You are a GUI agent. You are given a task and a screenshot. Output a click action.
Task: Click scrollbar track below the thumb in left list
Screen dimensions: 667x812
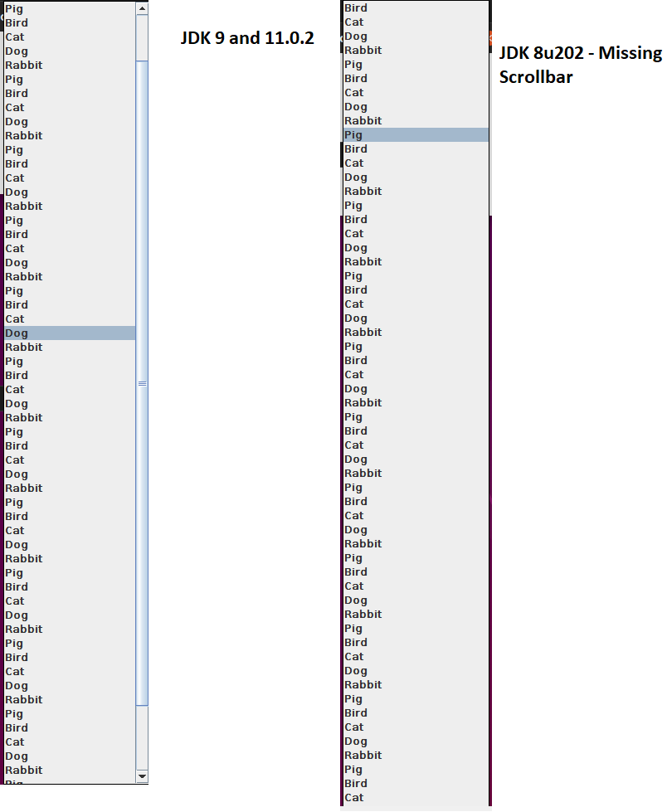coord(142,738)
